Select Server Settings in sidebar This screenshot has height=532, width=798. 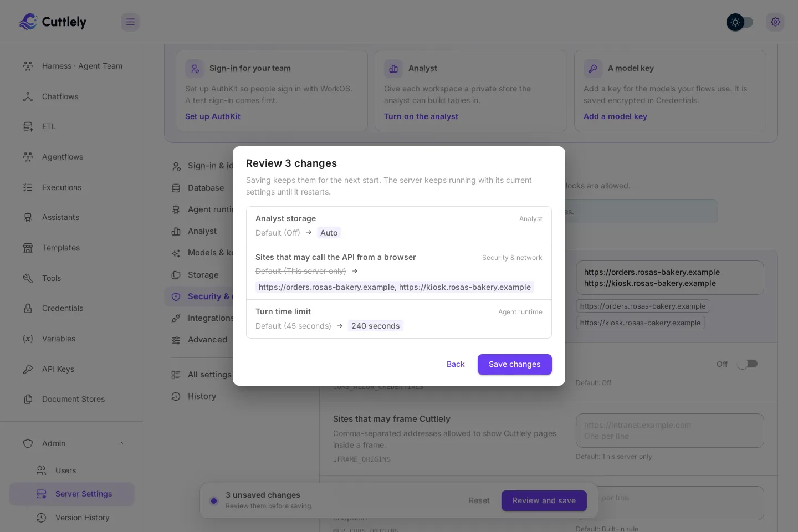(x=72, y=494)
